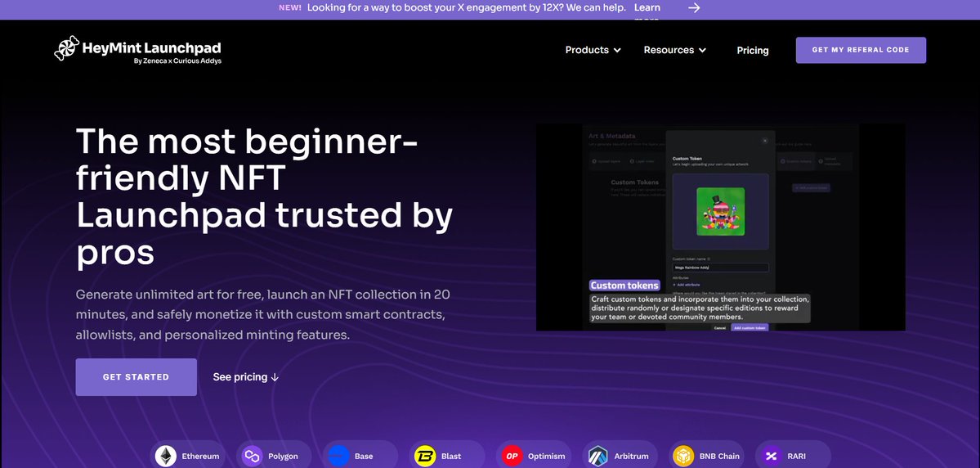Click the announcement banner arrow icon
Image resolution: width=980 pixels, height=468 pixels.
pos(694,7)
